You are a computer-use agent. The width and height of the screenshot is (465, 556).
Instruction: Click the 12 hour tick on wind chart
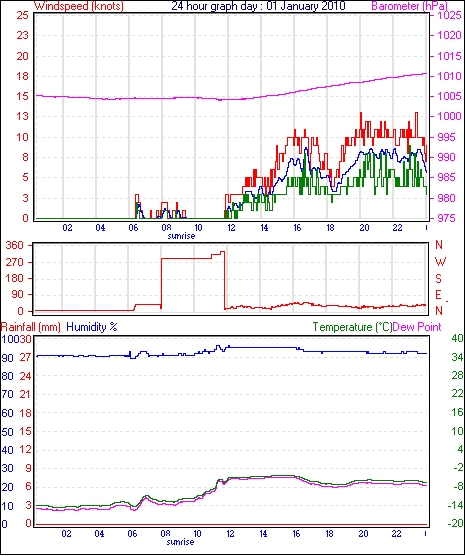tap(231, 228)
